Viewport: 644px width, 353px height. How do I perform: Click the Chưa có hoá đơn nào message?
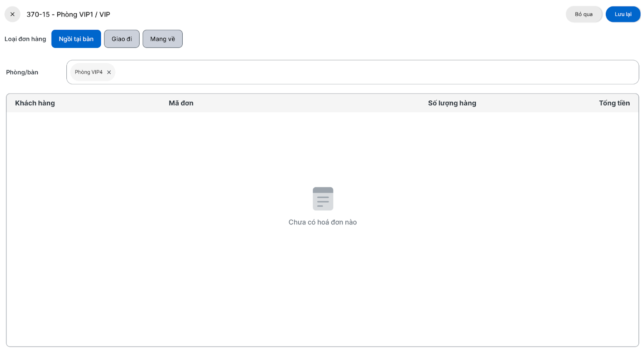coord(322,222)
